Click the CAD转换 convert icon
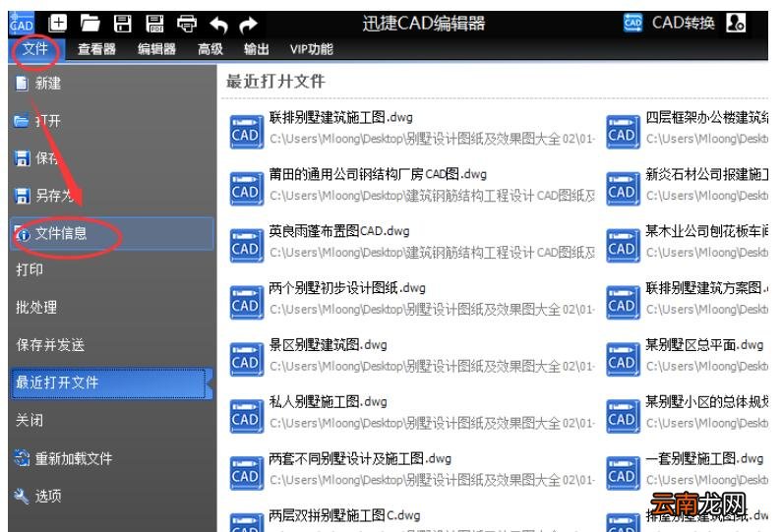Screen dimensions: 782x532 pos(632,23)
